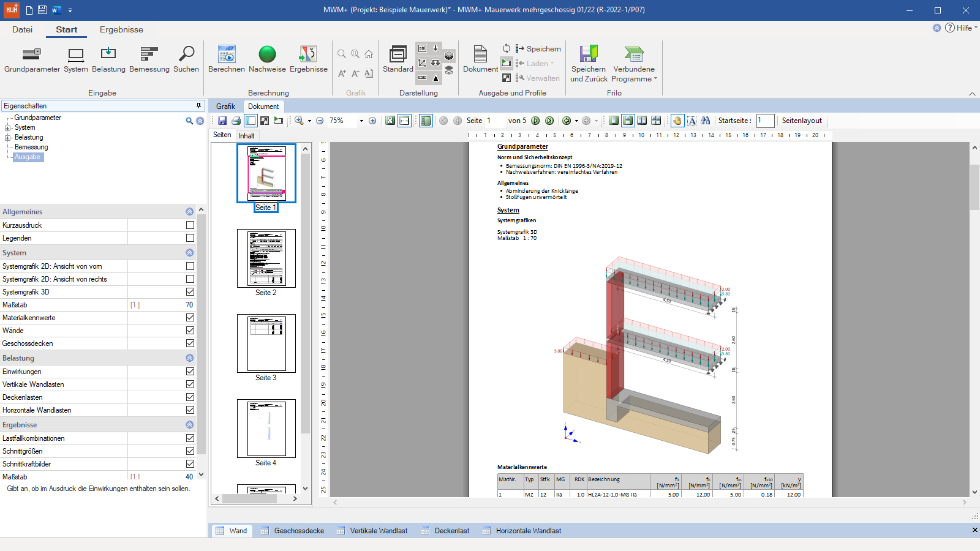Screen dimensions: 980x551
Task: Click the binoculars find icon
Action: pyautogui.click(x=706, y=121)
